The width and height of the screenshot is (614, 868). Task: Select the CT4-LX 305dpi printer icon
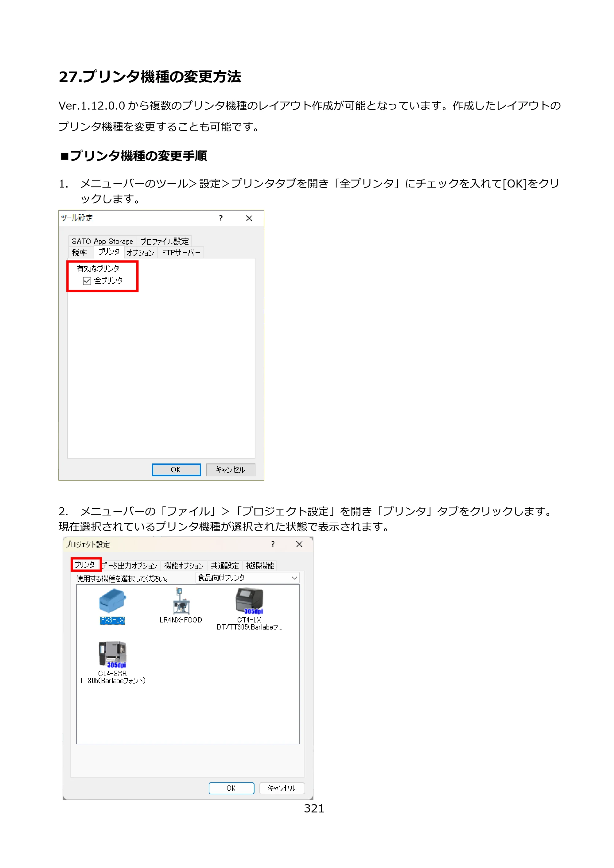[249, 600]
